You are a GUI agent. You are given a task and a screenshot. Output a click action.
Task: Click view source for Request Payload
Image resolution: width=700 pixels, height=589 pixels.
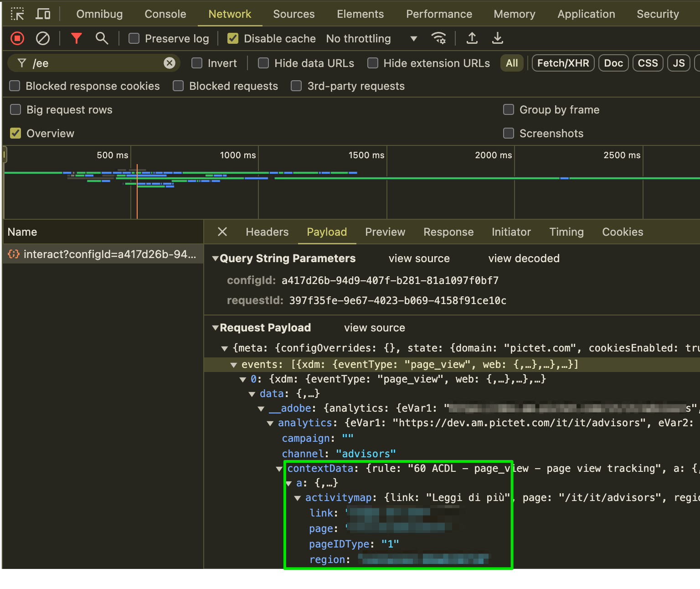374,327
